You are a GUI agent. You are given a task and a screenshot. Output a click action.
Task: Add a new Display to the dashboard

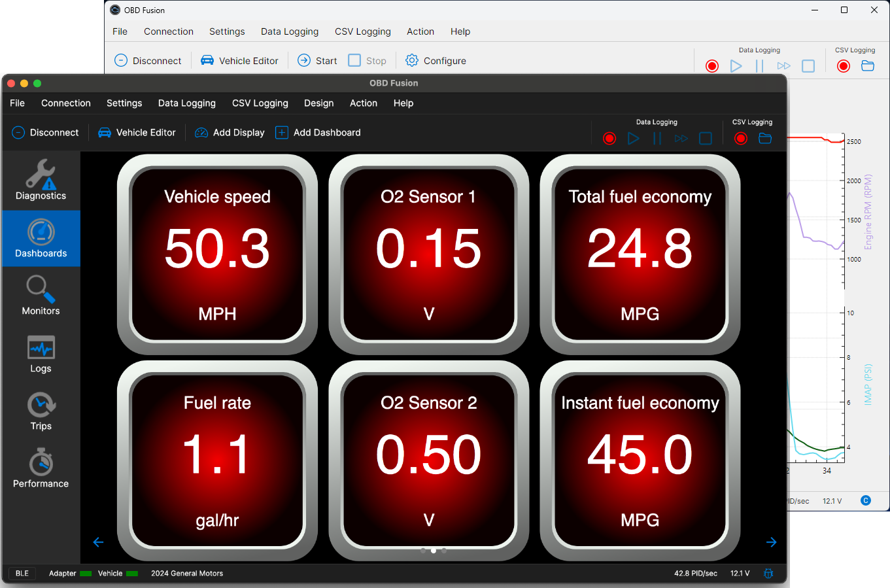click(x=230, y=132)
